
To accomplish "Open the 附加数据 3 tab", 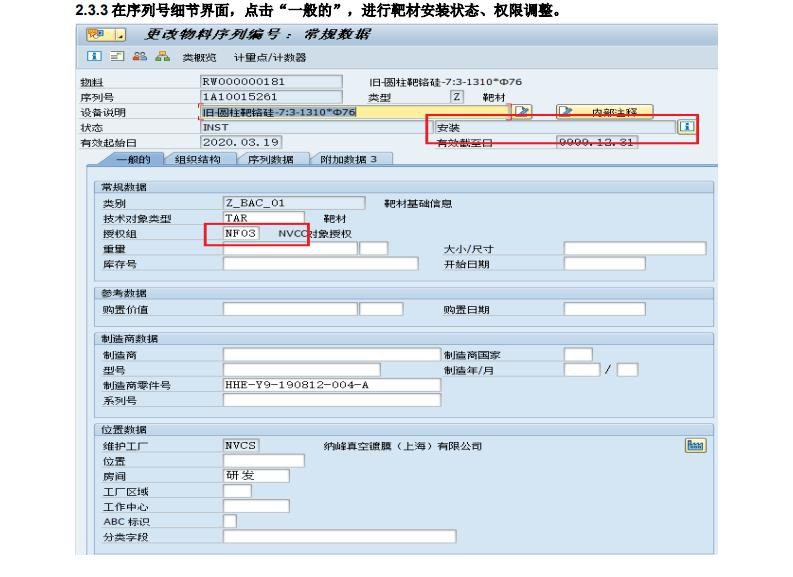I will point(347,159).
